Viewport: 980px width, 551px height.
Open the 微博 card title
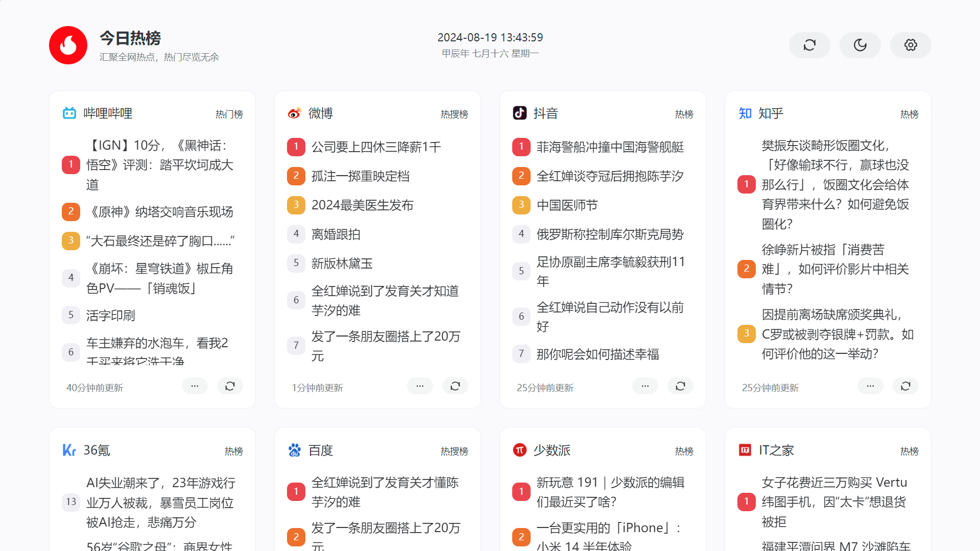pyautogui.click(x=321, y=113)
